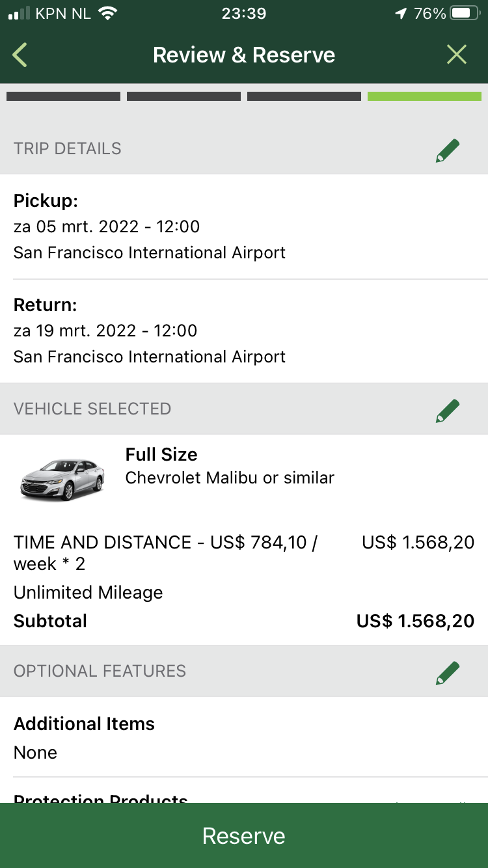This screenshot has width=488, height=868.
Task: Tap the Unlimited Mileage text
Action: point(88,593)
